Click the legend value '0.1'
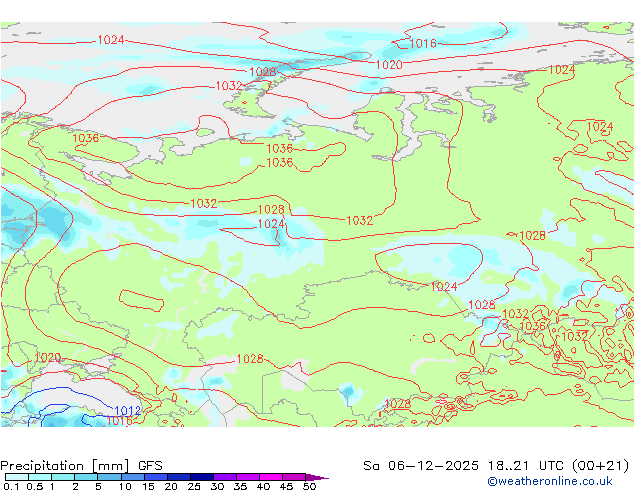 tap(11, 486)
